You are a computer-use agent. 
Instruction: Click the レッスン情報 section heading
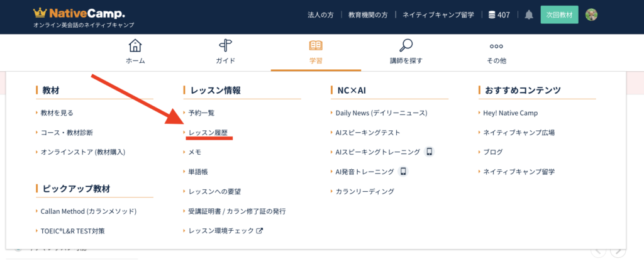216,91
